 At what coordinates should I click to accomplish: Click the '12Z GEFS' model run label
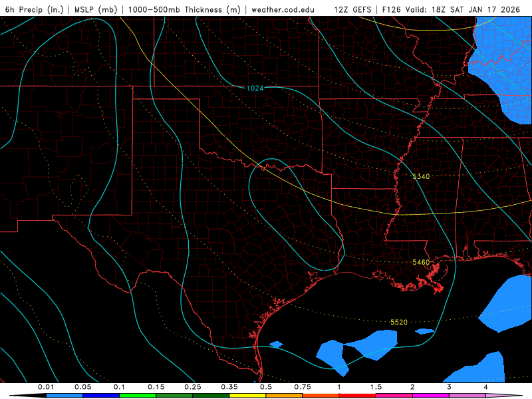coord(352,9)
